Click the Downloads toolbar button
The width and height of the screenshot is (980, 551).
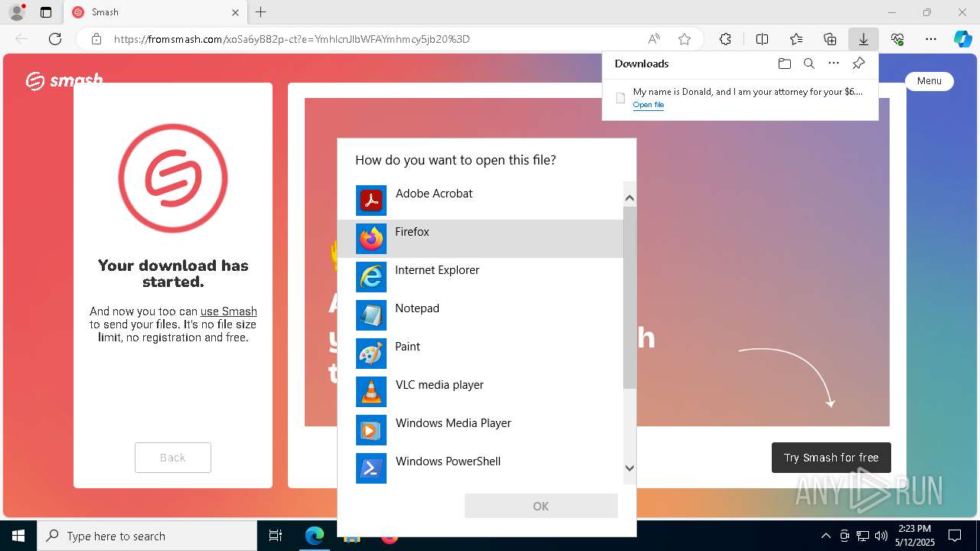(863, 39)
